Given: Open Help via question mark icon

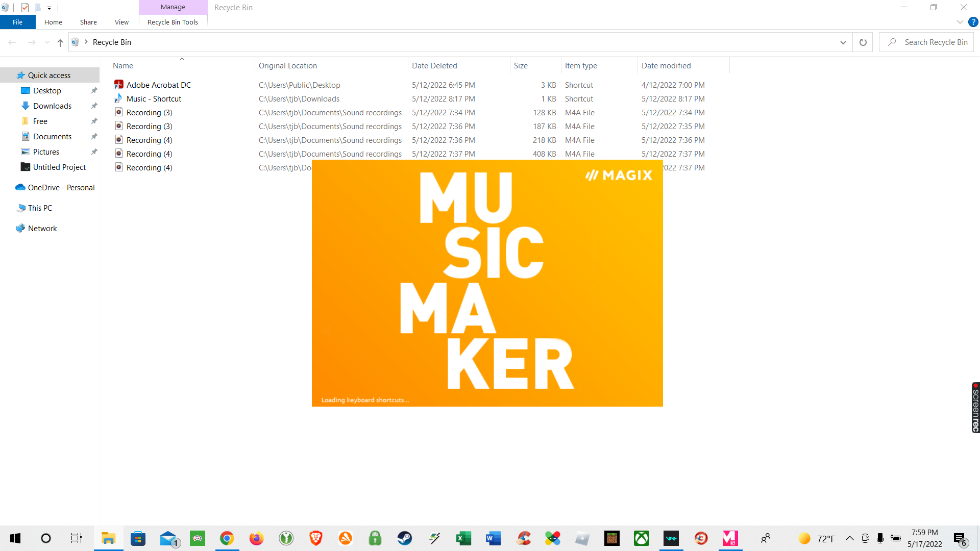Looking at the screenshot, I should (x=973, y=22).
